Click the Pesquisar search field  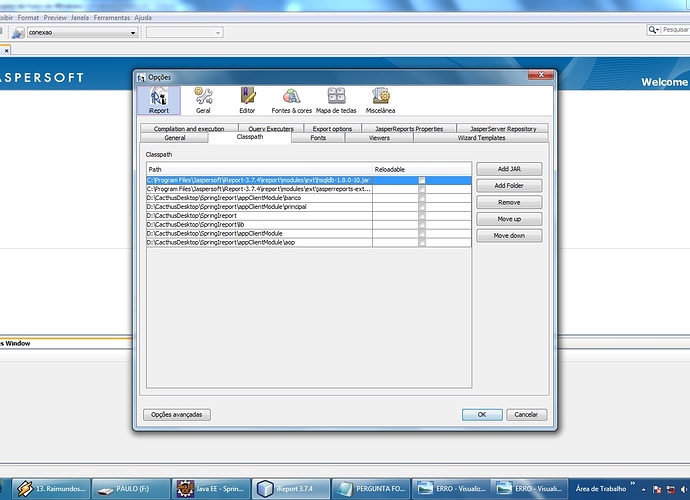(676, 29)
